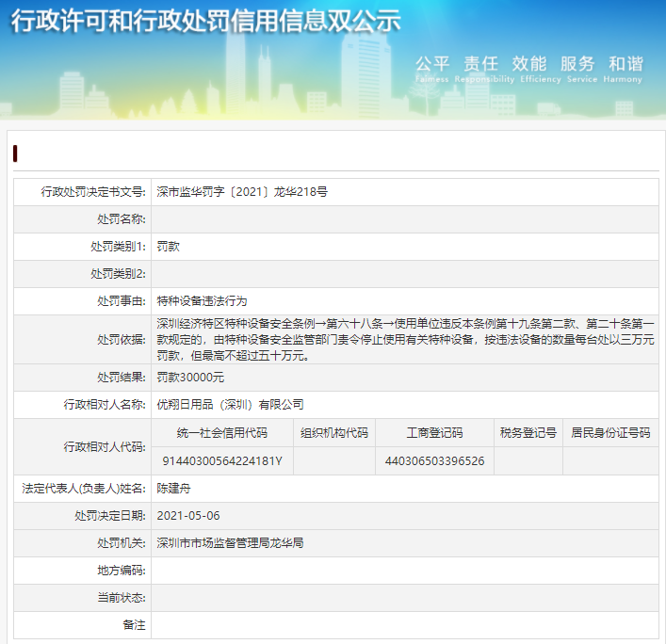Click the empty 备注 remarks cell
This screenshot has height=644, width=666.
point(405,625)
